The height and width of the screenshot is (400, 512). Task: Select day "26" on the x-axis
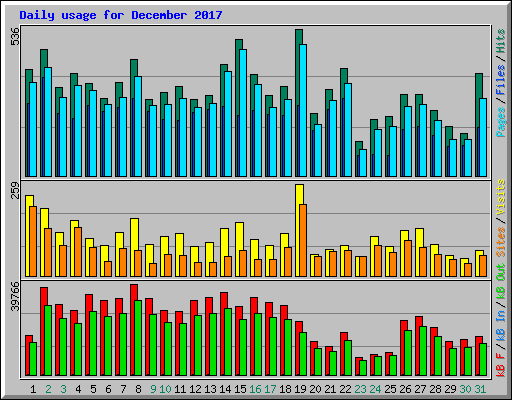[405, 389]
